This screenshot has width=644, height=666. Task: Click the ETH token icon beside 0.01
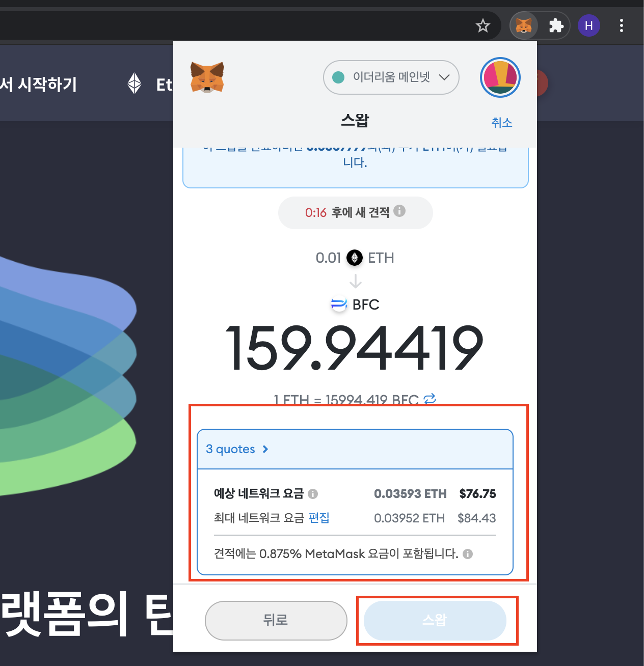pos(355,258)
